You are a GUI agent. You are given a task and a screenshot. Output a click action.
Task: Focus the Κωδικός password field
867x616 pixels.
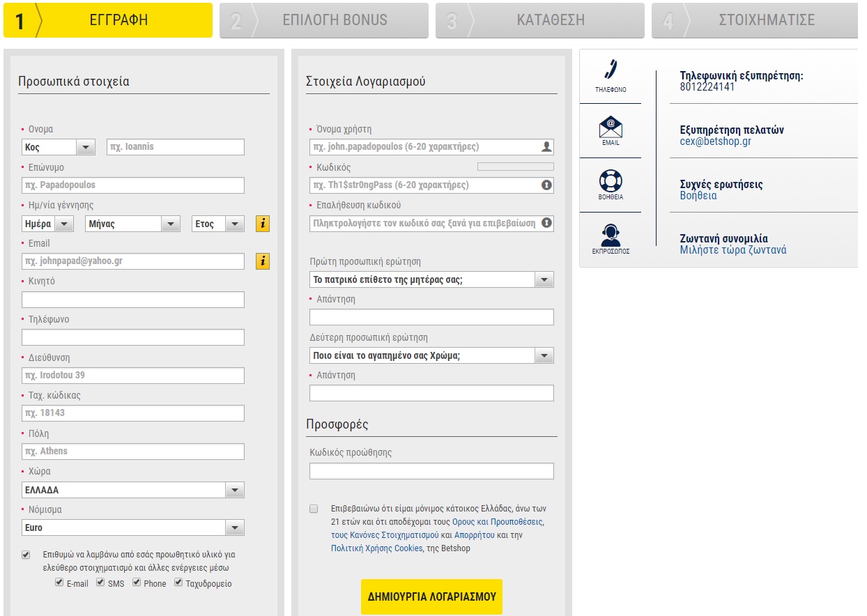coord(431,185)
